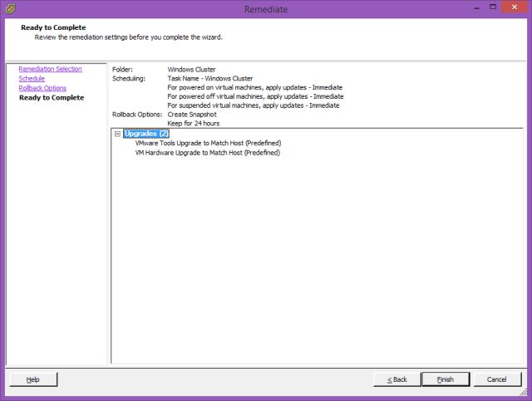Screen dimensions: 532x401
Task: Click Finish to start remediation
Action: pyautogui.click(x=446, y=379)
